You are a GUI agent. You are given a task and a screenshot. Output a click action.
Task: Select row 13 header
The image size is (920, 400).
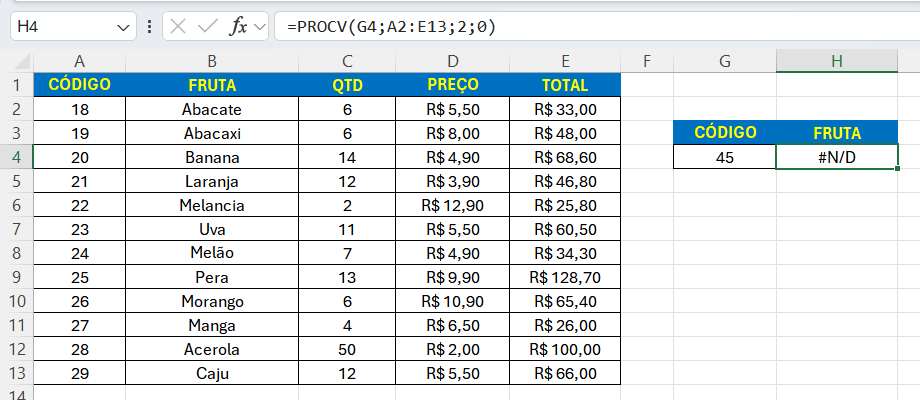16,373
